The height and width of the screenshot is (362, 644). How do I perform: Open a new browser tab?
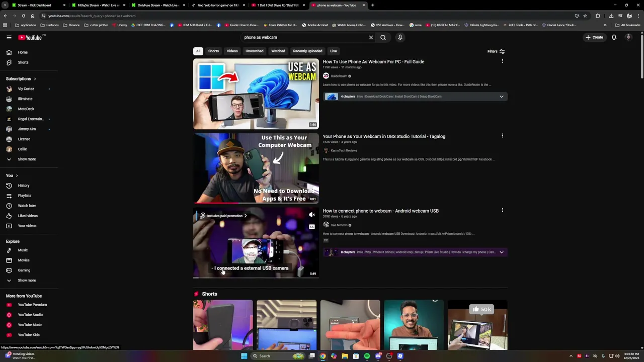tap(372, 5)
